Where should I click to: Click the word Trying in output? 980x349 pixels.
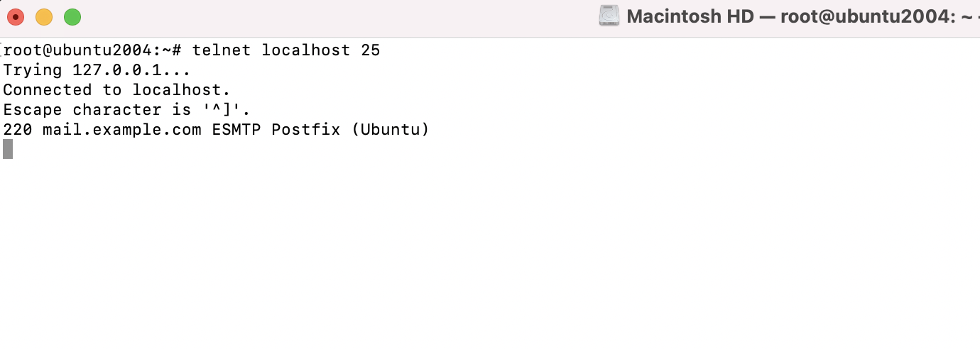(33, 70)
